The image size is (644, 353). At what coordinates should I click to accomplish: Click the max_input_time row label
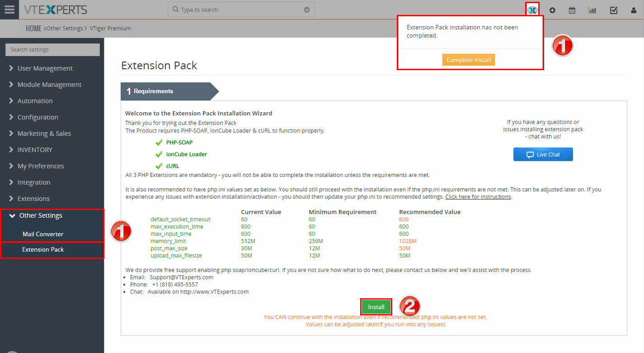(x=171, y=234)
